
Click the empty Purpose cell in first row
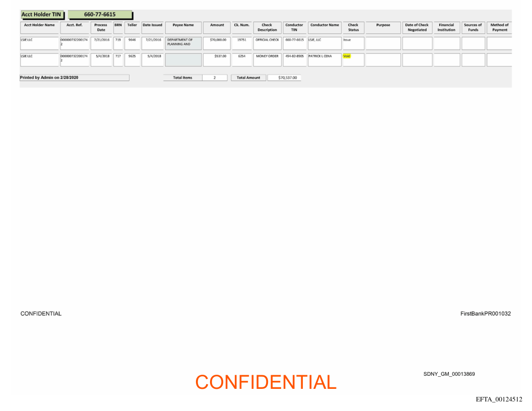coord(383,43)
